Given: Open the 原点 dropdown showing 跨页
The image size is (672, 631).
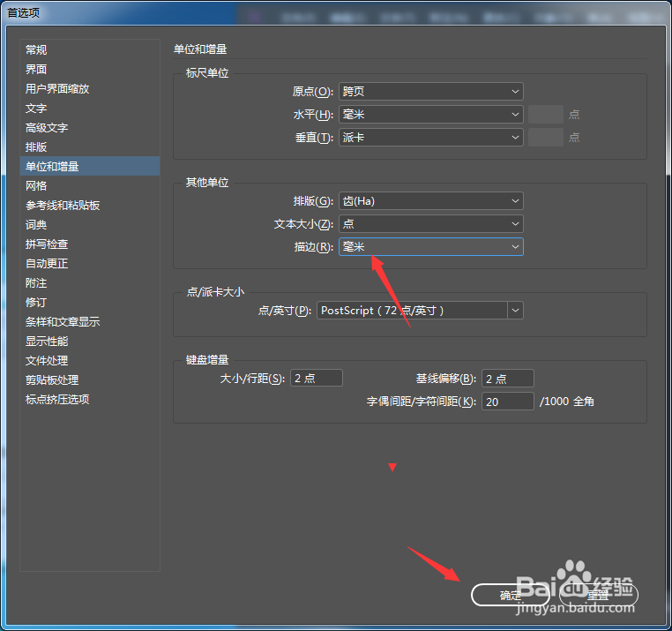Looking at the screenshot, I should [430, 92].
